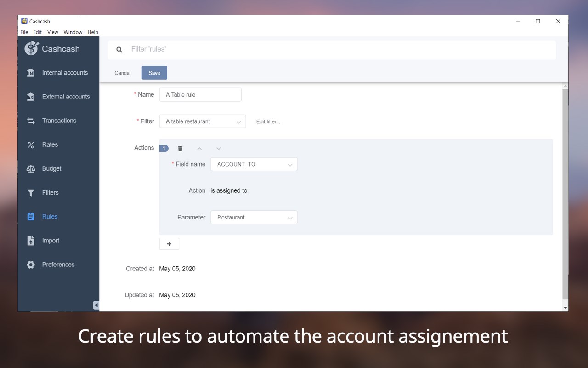588x368 pixels.
Task: Click the Filters funnel icon
Action: click(31, 193)
